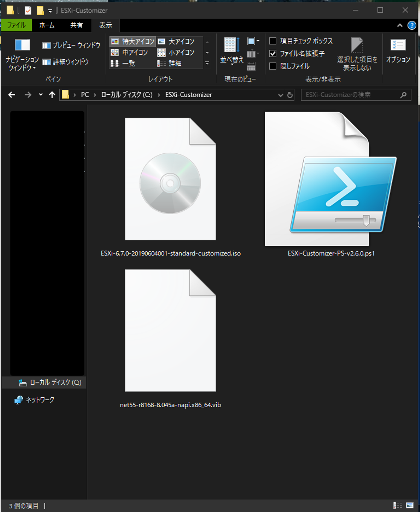Open the Group by dropdown icon

click(253, 41)
